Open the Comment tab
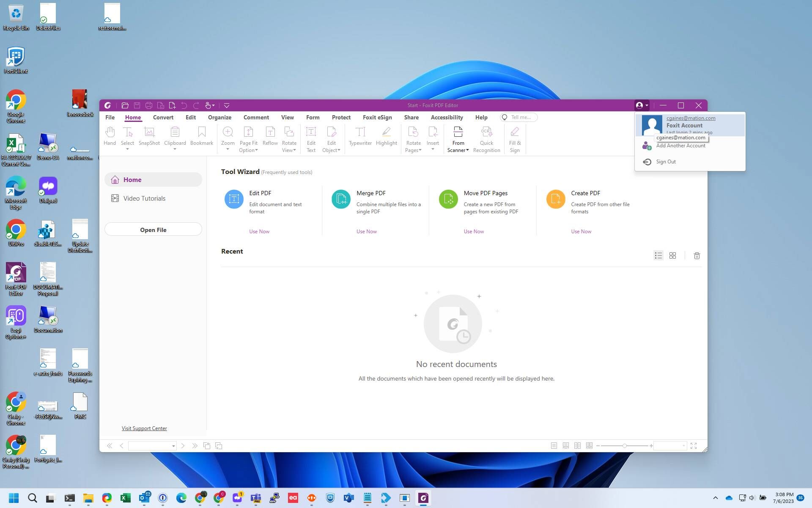 256,117
